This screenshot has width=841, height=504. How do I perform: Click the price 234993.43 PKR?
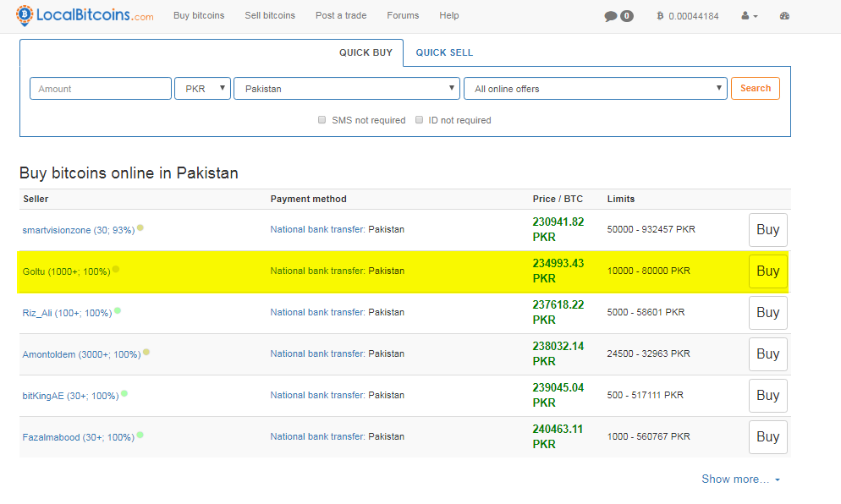(558, 271)
